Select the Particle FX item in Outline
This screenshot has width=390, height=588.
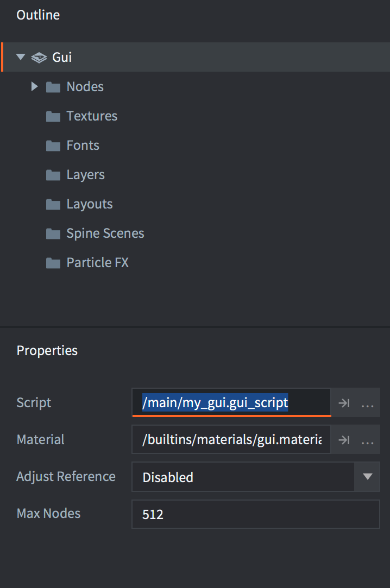pos(97,263)
